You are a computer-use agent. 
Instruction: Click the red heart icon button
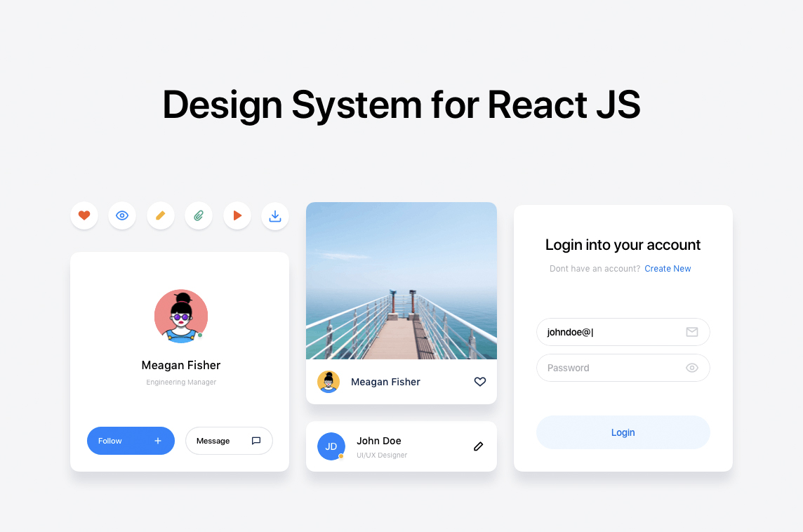coord(84,215)
